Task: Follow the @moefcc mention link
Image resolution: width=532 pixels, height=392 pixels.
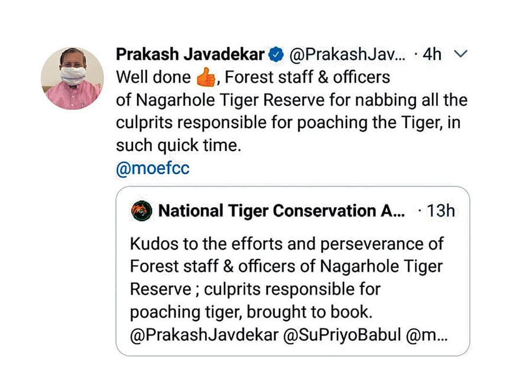Action: [x=153, y=169]
